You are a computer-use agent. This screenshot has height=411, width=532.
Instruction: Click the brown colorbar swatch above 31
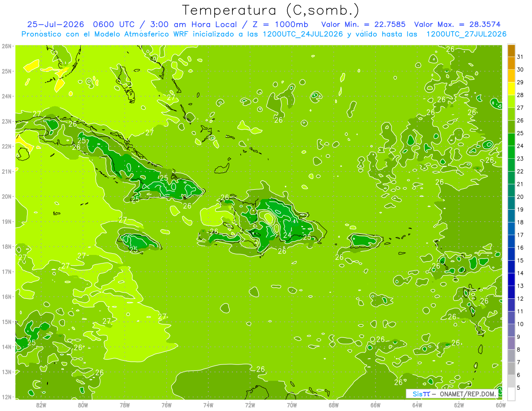(511, 51)
